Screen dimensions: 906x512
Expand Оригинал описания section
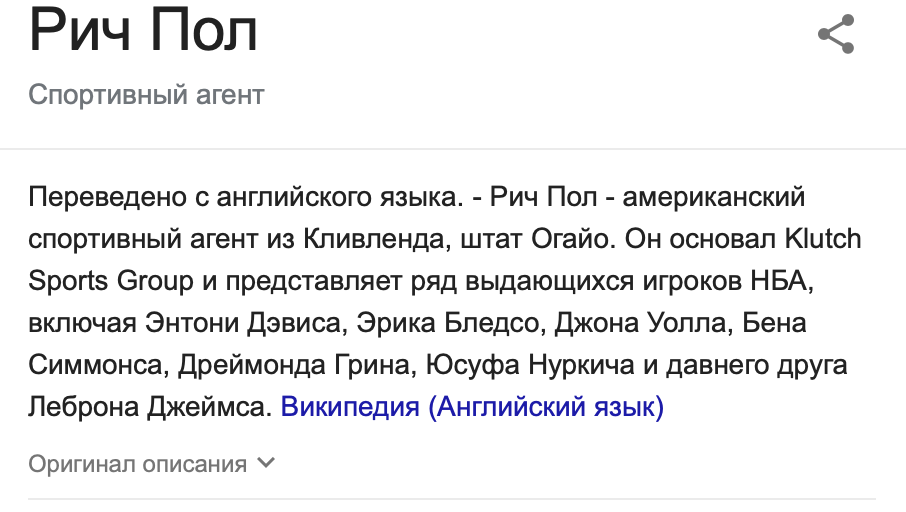[152, 464]
